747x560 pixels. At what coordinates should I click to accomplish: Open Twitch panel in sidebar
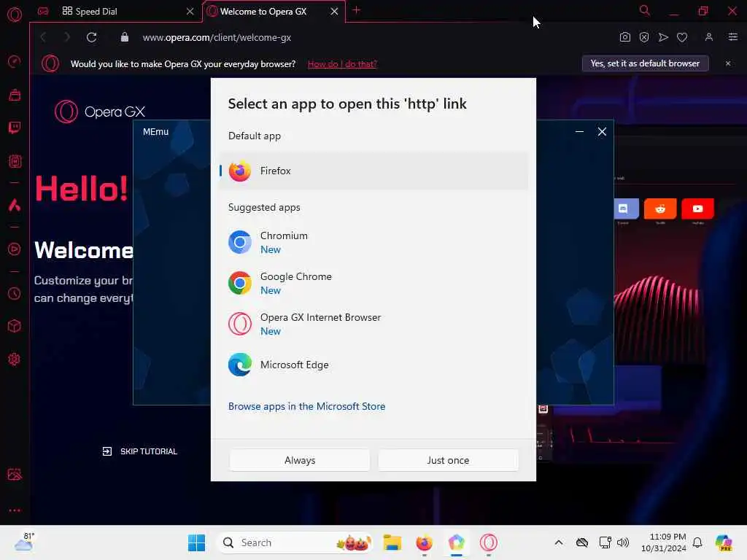tap(15, 128)
